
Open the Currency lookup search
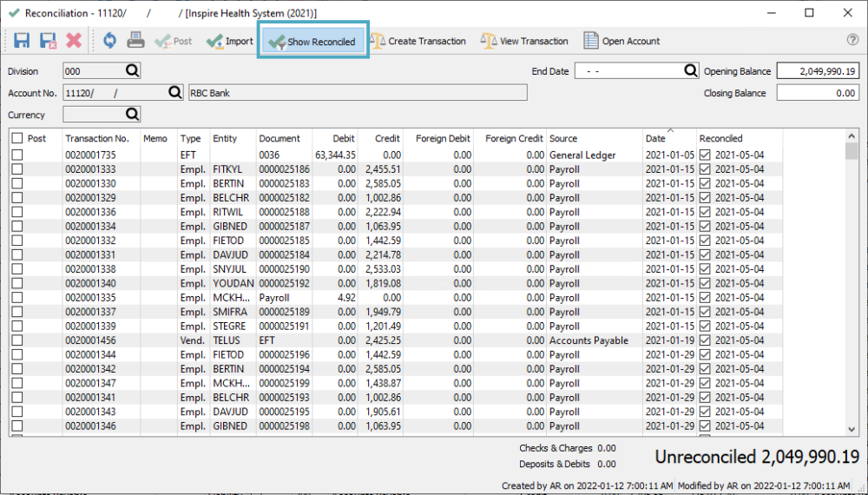132,114
